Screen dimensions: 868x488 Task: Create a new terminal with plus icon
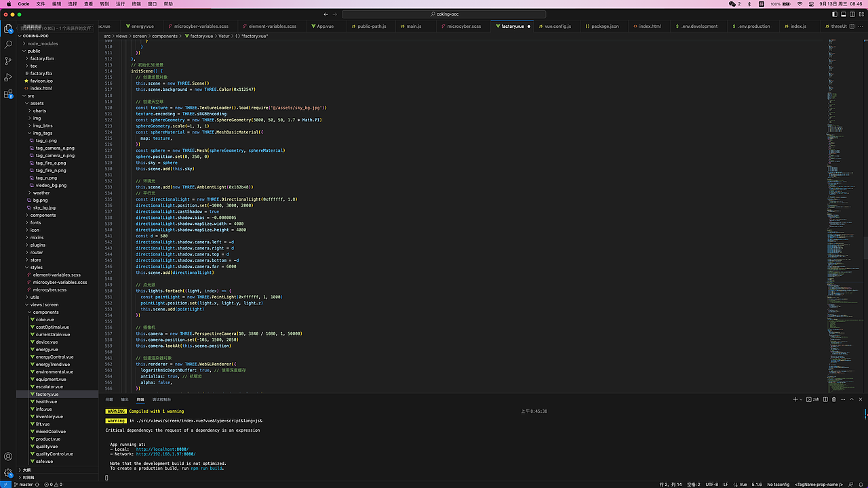pos(795,399)
